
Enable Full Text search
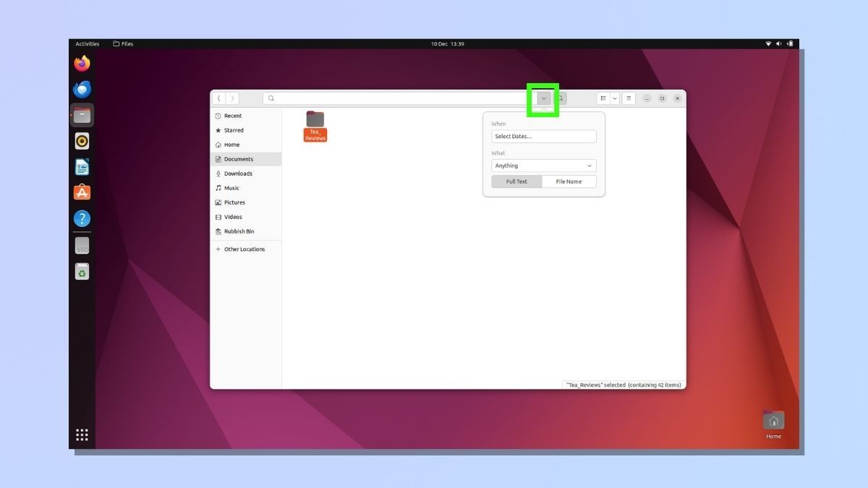point(516,181)
